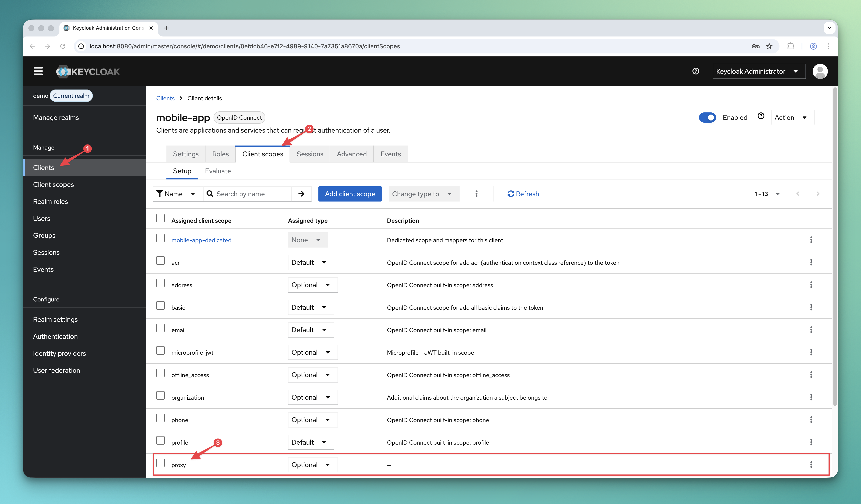
Task: Submit the search arrow button
Action: 301,194
